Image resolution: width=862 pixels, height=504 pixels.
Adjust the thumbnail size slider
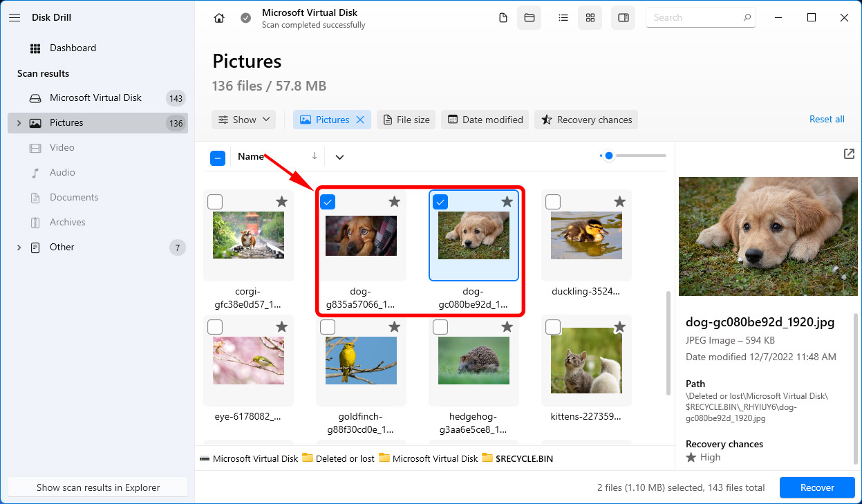tap(608, 156)
